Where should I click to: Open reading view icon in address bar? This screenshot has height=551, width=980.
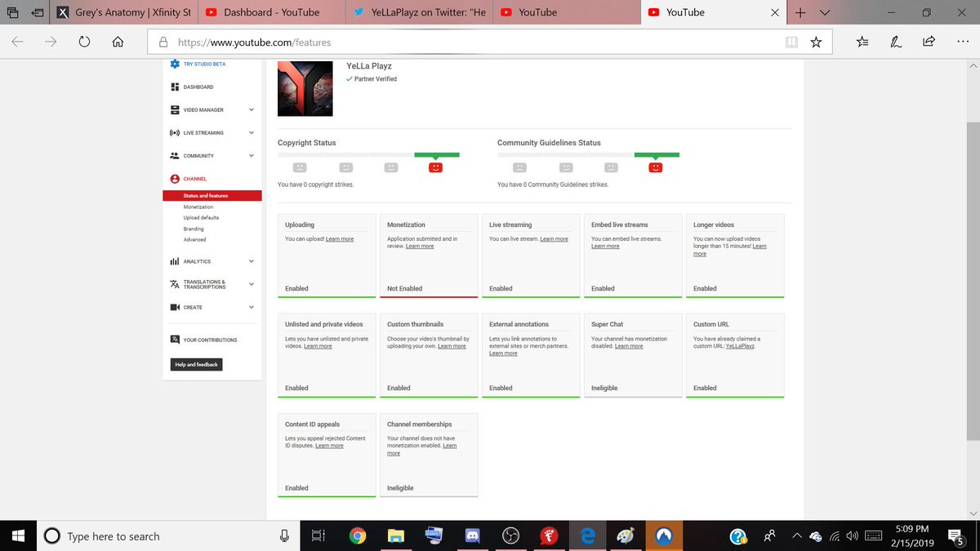pyautogui.click(x=791, y=42)
